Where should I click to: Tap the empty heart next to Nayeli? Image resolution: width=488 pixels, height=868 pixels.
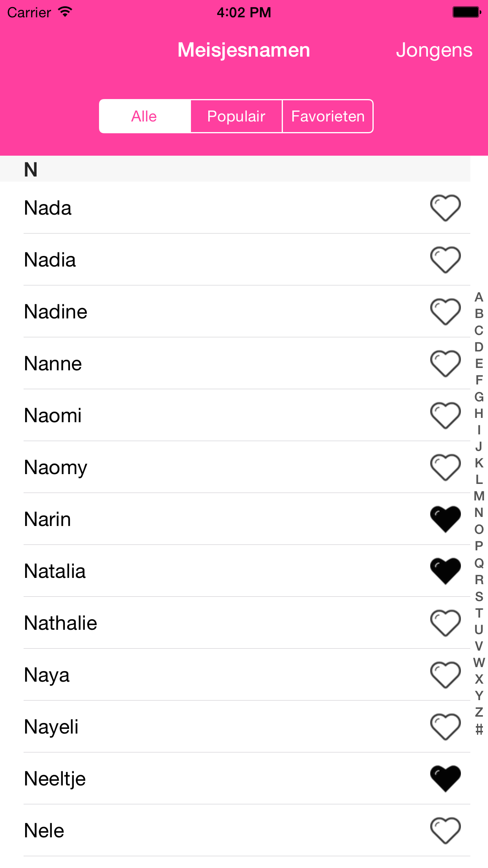pos(445,727)
